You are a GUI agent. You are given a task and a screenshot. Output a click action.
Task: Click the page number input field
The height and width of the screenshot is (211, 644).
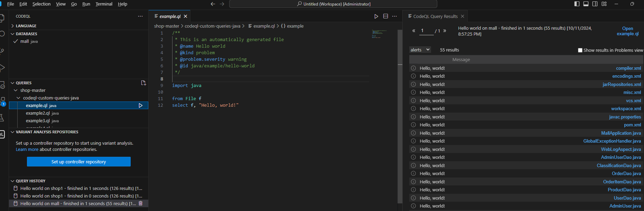(x=427, y=31)
